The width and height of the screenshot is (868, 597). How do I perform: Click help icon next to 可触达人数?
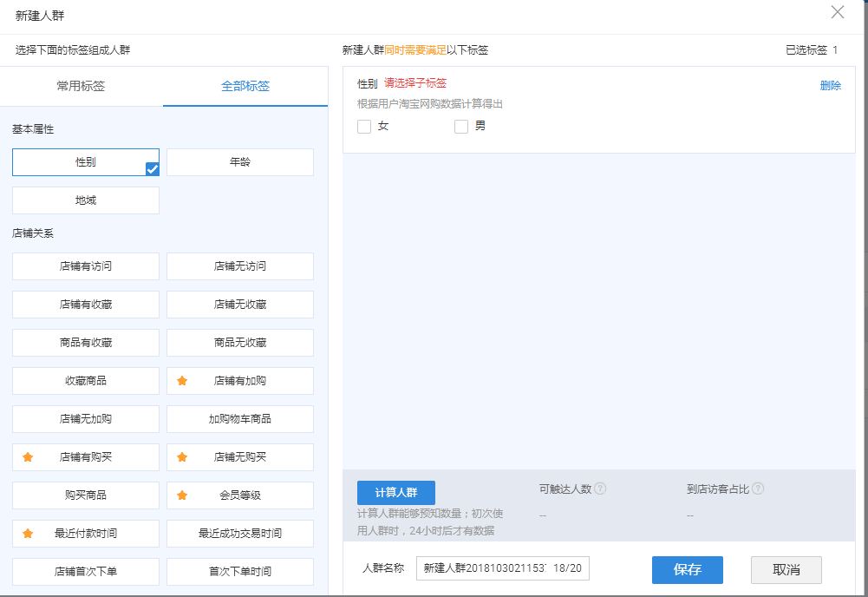tap(600, 489)
